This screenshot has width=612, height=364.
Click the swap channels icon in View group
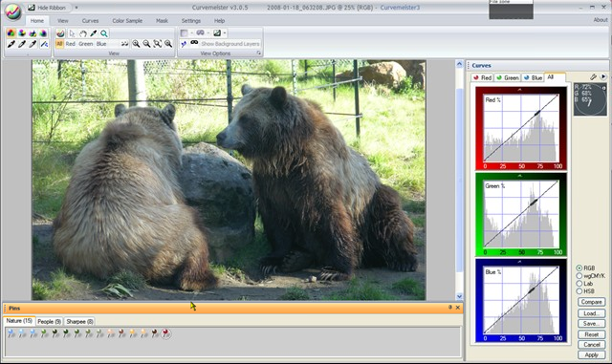coord(124,44)
